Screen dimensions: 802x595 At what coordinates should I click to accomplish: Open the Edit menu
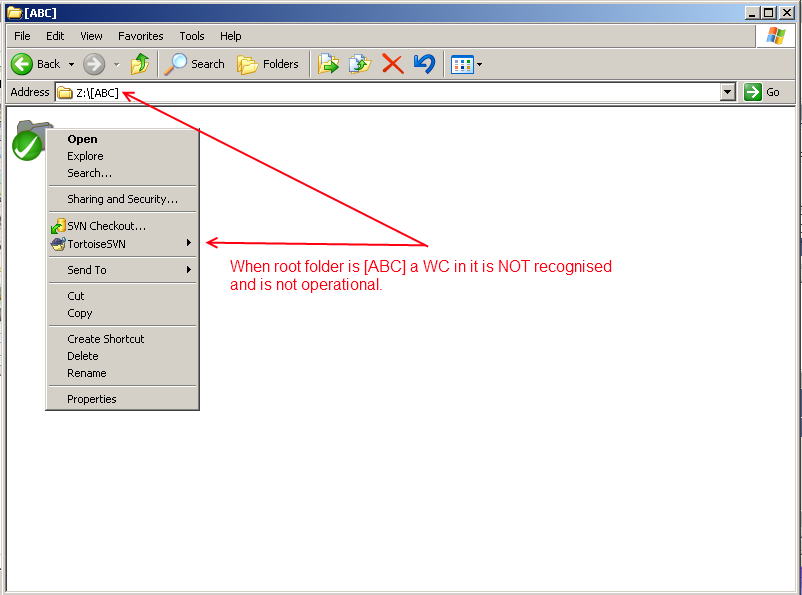pyautogui.click(x=55, y=36)
